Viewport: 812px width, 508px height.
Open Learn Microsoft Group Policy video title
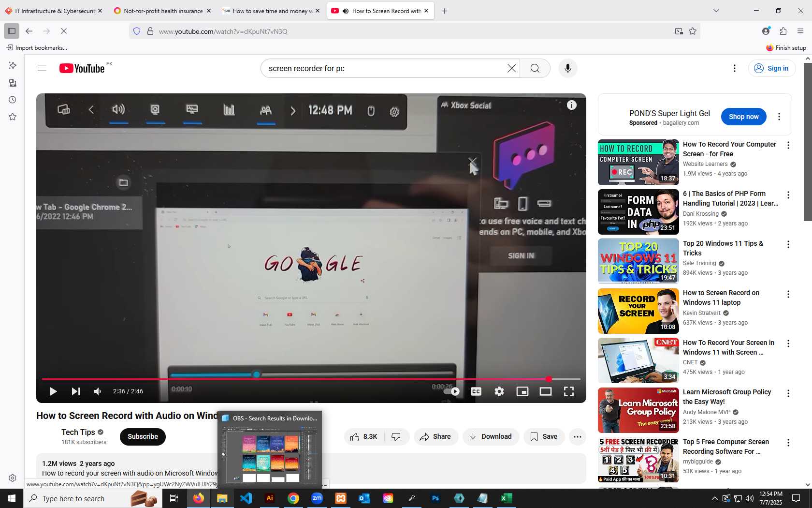click(x=726, y=397)
